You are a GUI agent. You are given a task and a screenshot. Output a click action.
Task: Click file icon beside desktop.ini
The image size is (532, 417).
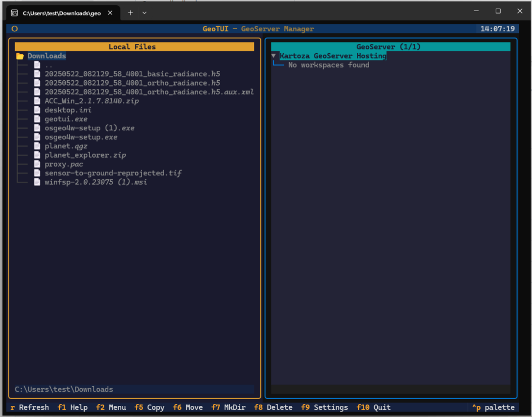37,110
